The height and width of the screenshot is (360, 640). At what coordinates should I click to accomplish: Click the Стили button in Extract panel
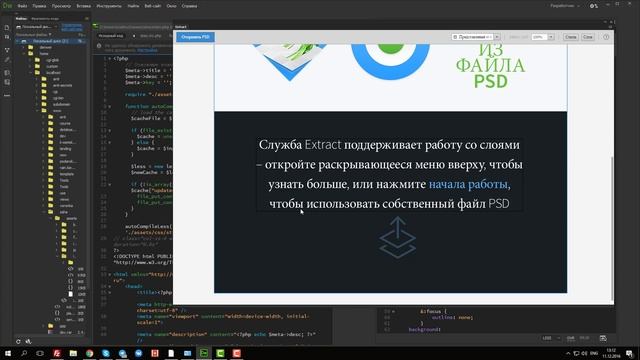[571, 37]
